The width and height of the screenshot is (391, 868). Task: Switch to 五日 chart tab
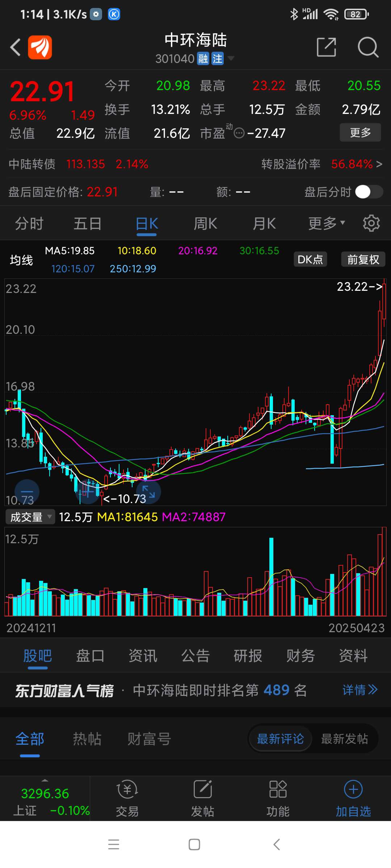tap(88, 224)
